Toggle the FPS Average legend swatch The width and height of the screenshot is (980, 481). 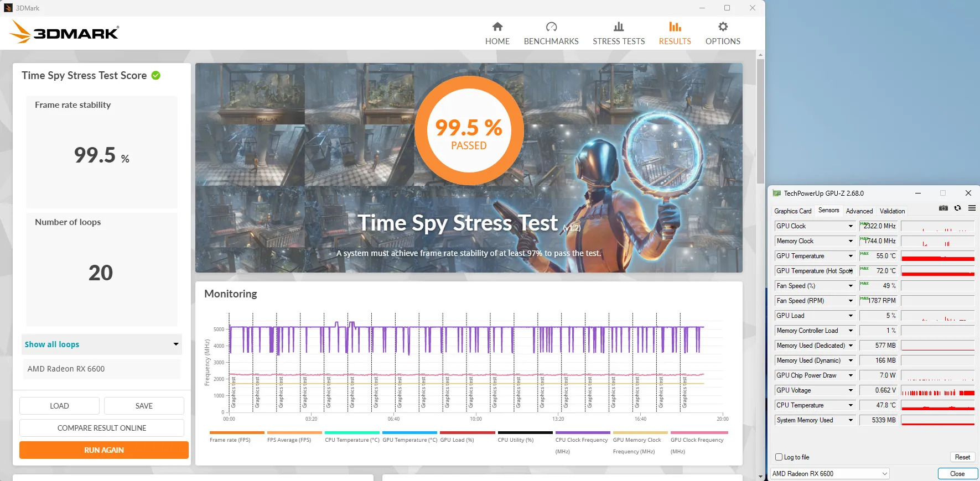pos(294,432)
